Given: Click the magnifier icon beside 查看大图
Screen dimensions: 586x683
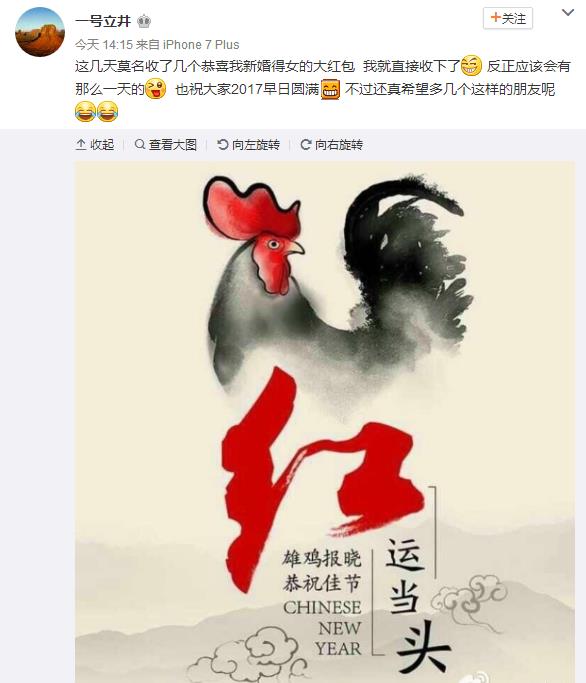Looking at the screenshot, I should click(x=140, y=144).
